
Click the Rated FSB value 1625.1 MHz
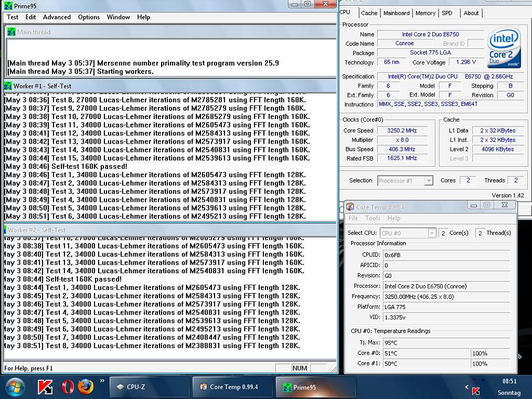[x=402, y=158]
